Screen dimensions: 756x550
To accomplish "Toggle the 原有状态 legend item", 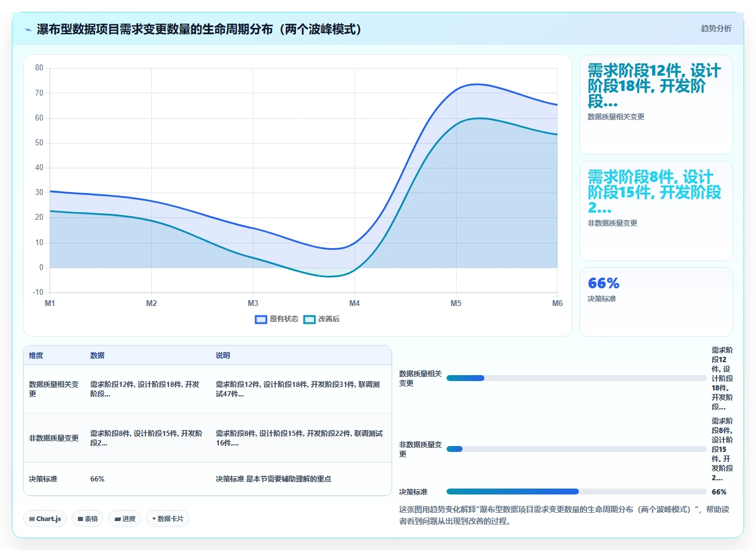I will [x=276, y=319].
